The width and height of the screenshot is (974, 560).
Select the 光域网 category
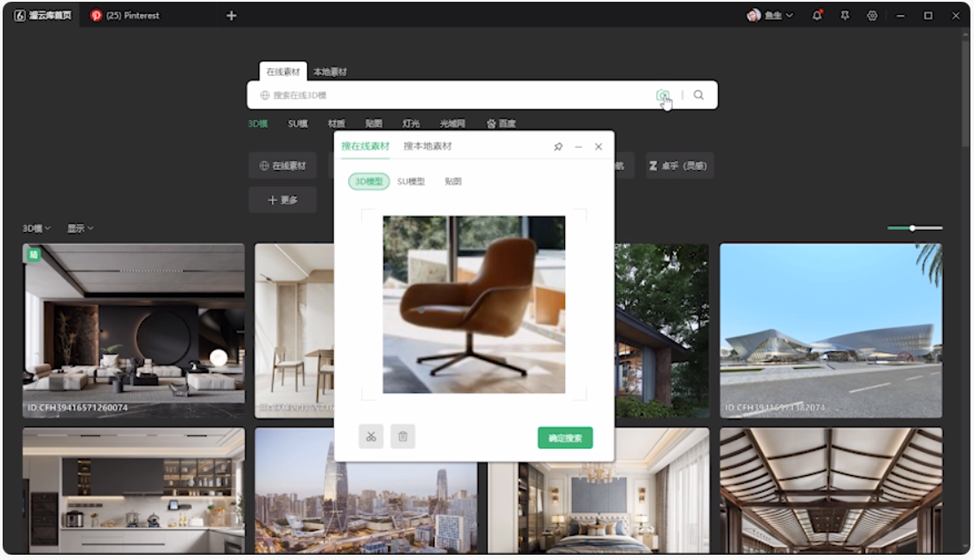452,124
